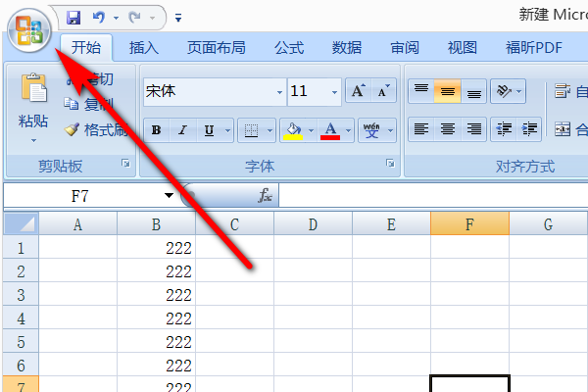This screenshot has height=392, width=588.
Task: Undo the last action
Action: [99, 18]
